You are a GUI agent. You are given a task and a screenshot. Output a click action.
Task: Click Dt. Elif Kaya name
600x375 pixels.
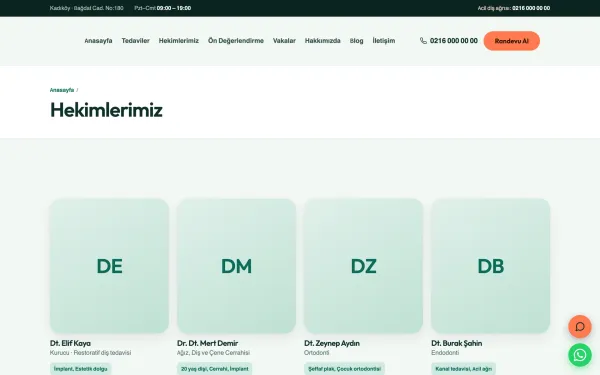pos(70,343)
